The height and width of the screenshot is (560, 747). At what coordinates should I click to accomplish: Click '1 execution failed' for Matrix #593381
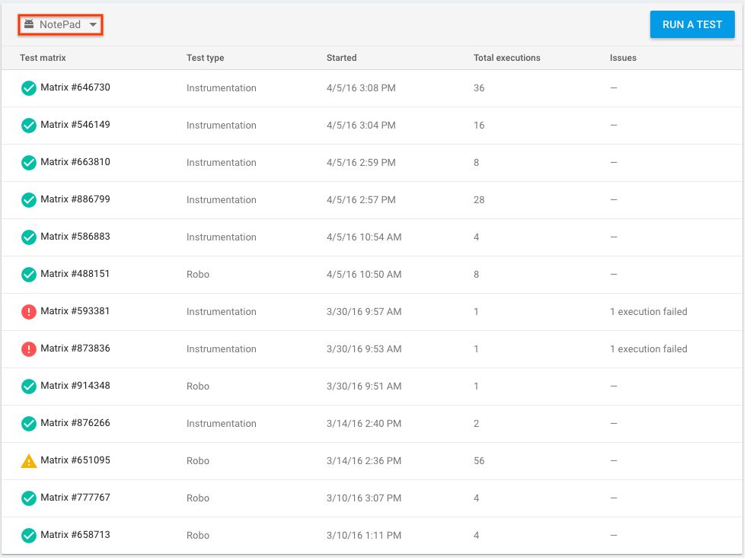coord(648,312)
